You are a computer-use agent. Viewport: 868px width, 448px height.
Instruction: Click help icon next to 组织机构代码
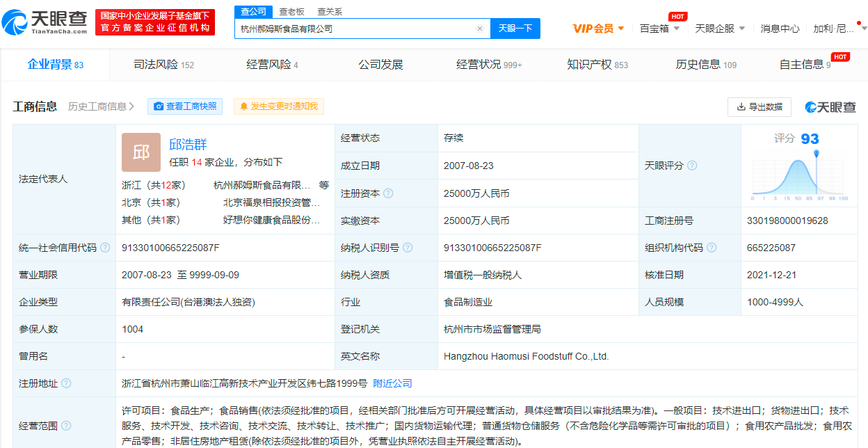point(712,248)
